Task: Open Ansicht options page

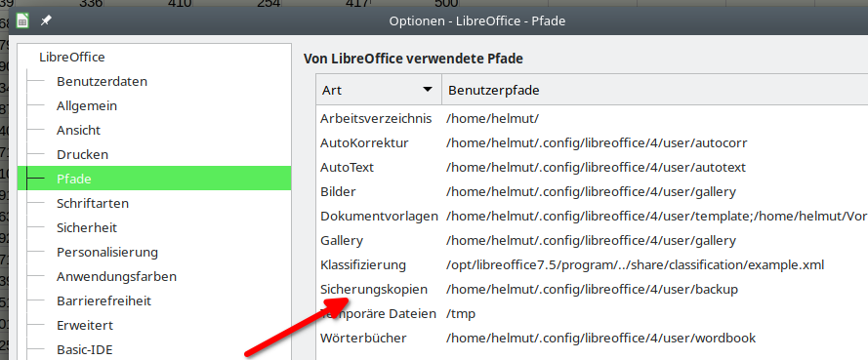Action: pos(79,130)
